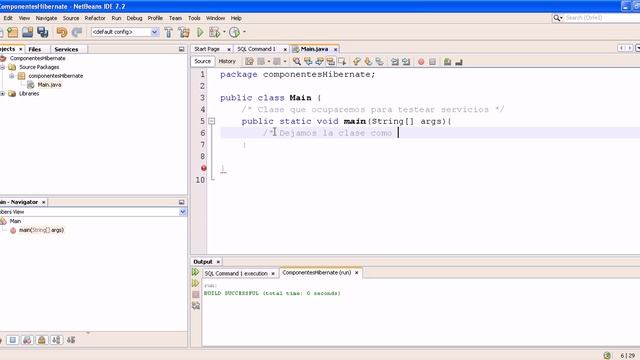Click the Uncomment code icon
Viewport: 640px width, 360px height.
tap(459, 62)
